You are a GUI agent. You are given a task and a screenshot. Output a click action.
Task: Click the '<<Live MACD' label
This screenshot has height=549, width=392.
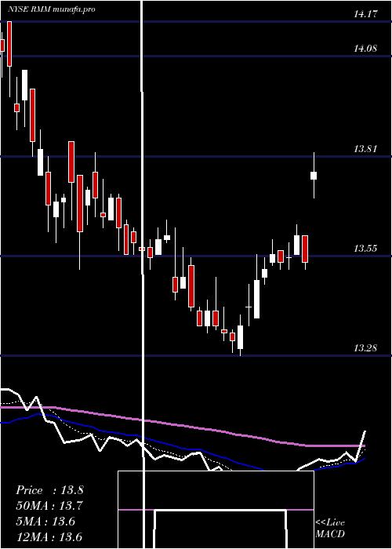pos(330,528)
